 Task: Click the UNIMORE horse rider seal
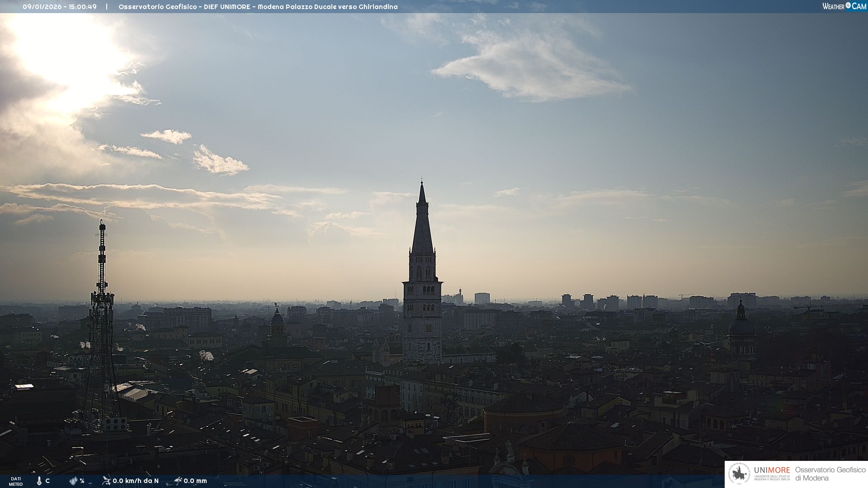(x=739, y=474)
